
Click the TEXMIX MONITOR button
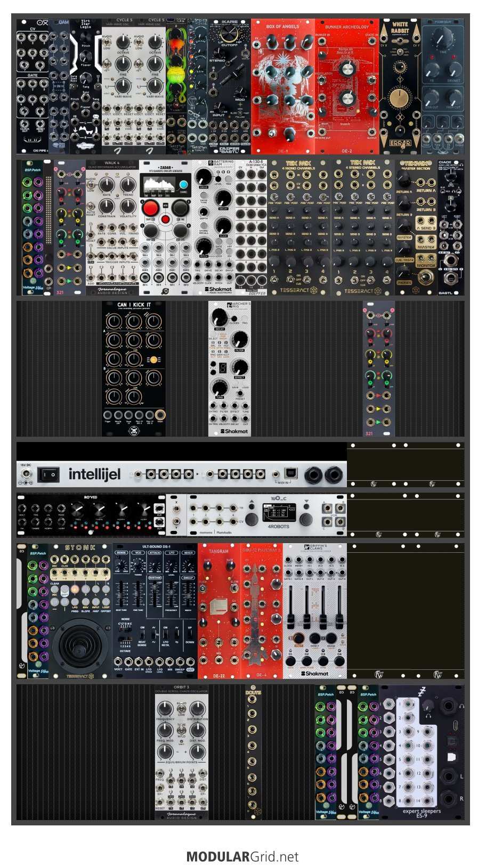(x=426, y=261)
